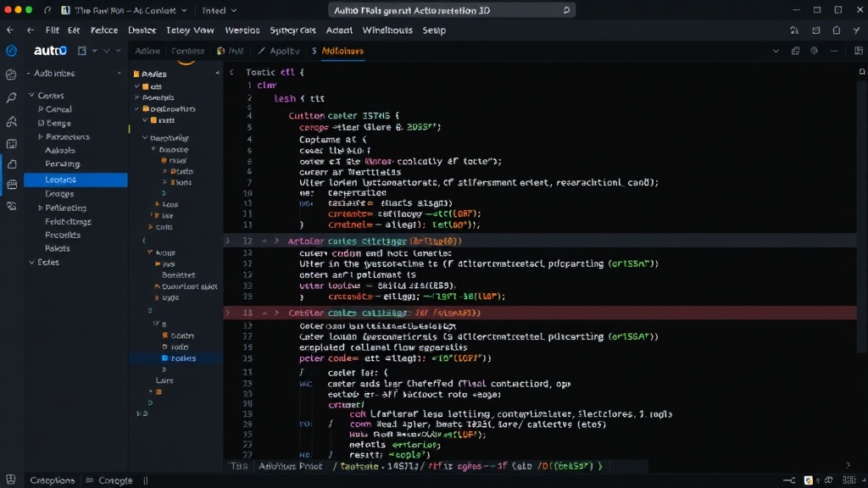Click the collapse arrow right of the 'Rovles' header

click(x=217, y=74)
